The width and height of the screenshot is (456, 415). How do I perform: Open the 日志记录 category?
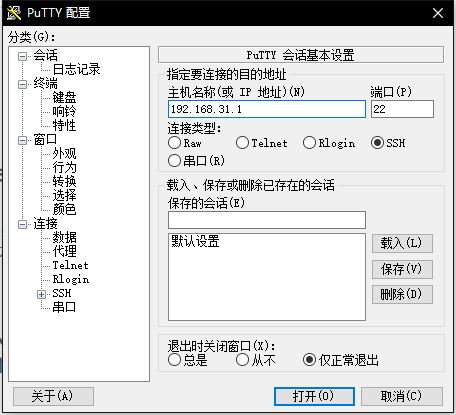76,69
